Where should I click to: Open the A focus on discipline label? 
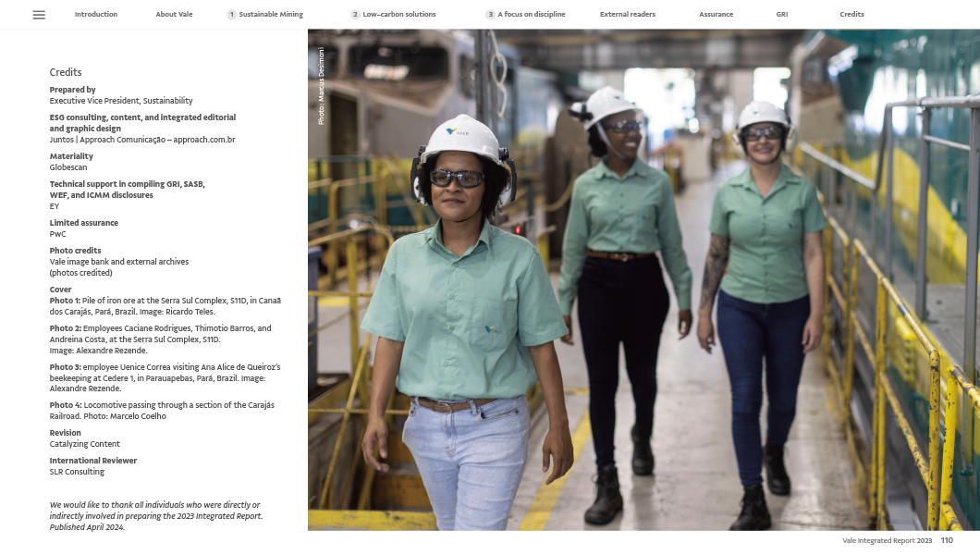pyautogui.click(x=532, y=15)
